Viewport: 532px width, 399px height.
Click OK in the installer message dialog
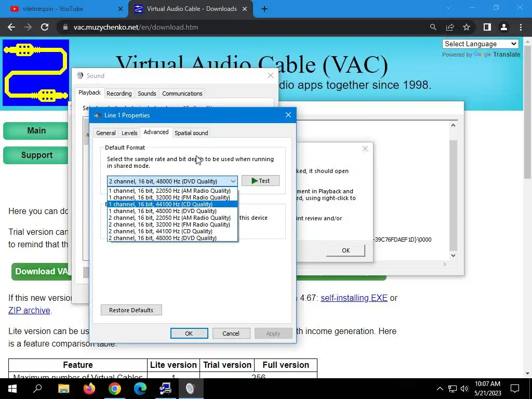point(345,250)
